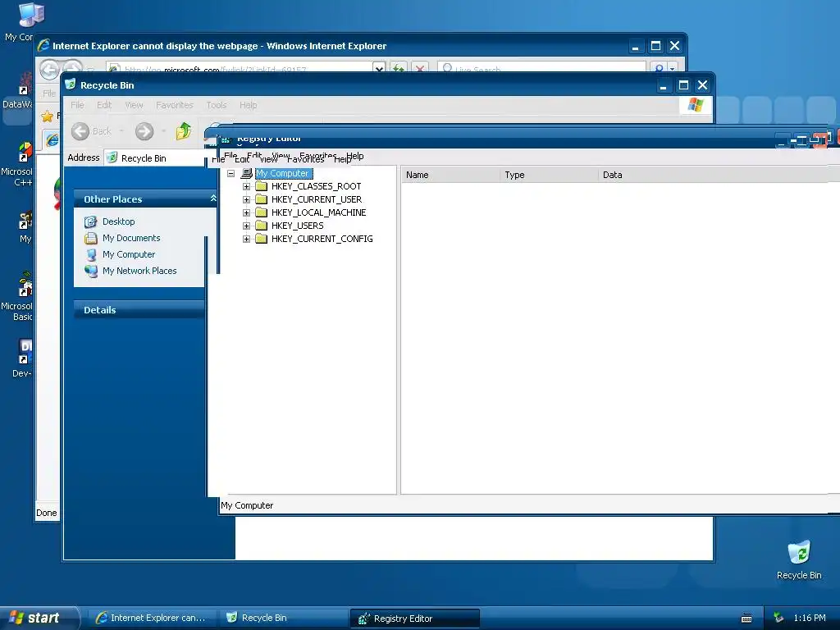Select My Computer tree label

click(x=283, y=173)
